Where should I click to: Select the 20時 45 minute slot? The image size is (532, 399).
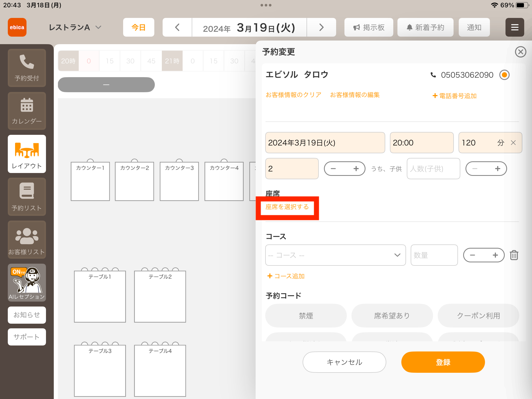click(151, 61)
